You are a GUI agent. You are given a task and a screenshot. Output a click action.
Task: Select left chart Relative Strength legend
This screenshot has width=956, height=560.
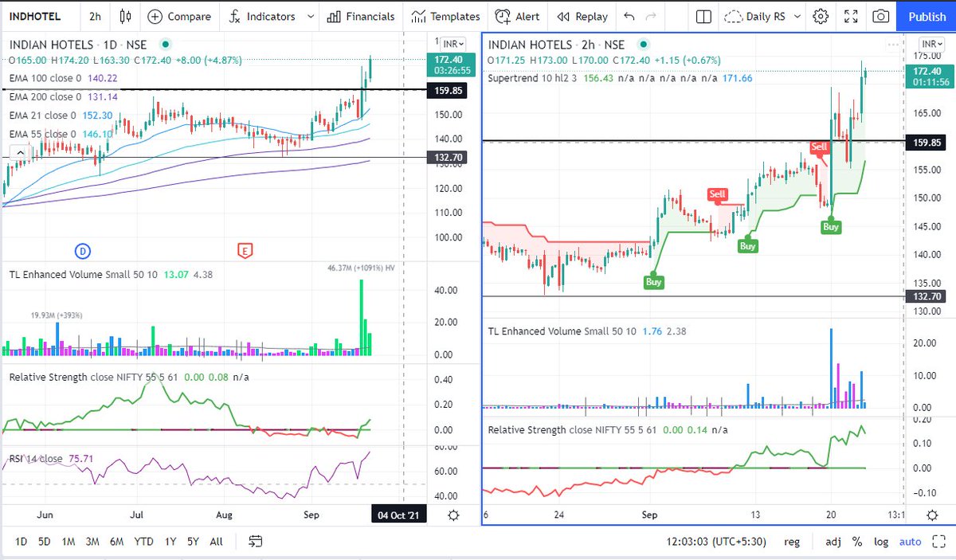pos(92,377)
